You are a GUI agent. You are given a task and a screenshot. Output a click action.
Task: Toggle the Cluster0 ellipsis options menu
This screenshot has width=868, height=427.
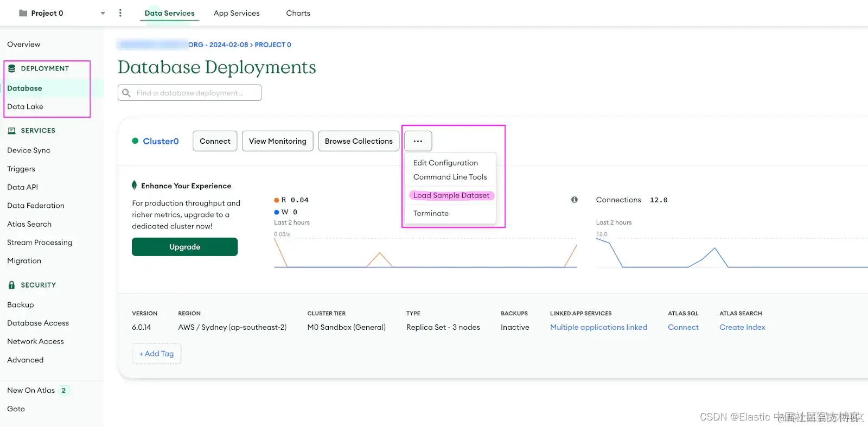coord(418,141)
